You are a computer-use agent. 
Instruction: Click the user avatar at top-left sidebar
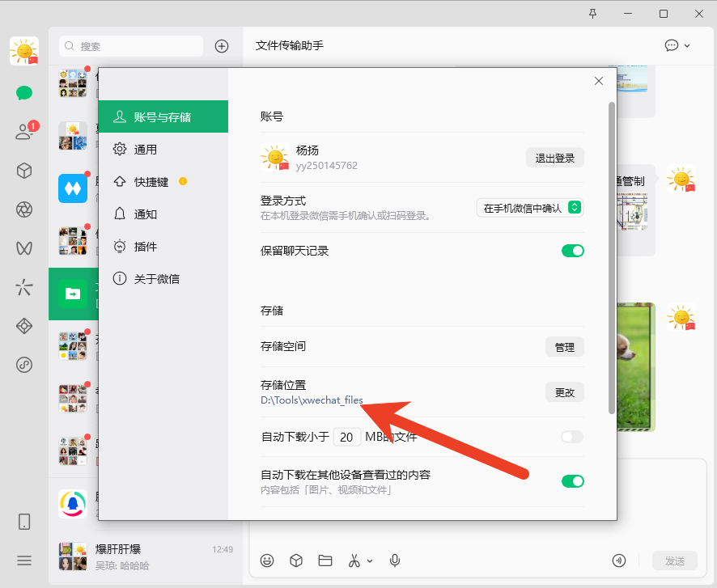pyautogui.click(x=24, y=51)
